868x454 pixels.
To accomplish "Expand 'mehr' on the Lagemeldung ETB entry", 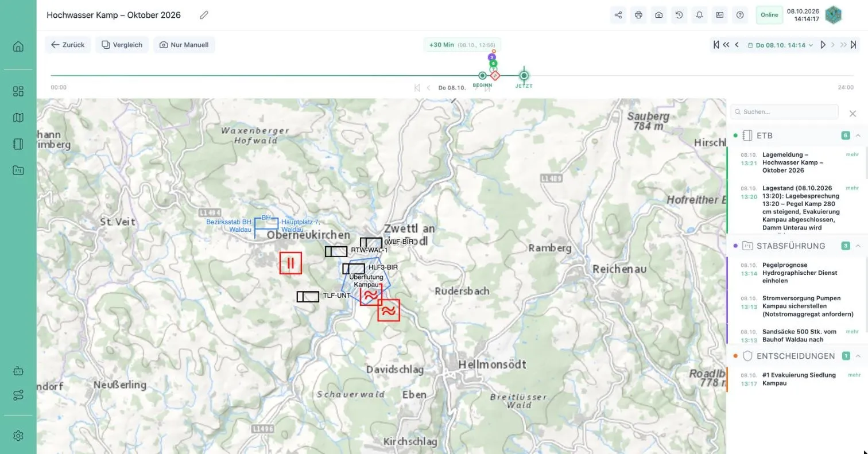I will (x=852, y=154).
